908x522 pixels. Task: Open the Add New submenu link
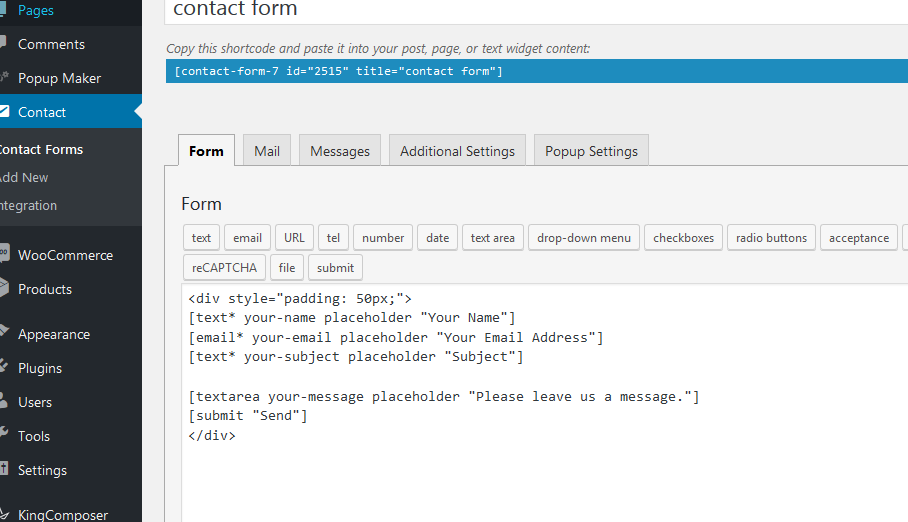(24, 177)
